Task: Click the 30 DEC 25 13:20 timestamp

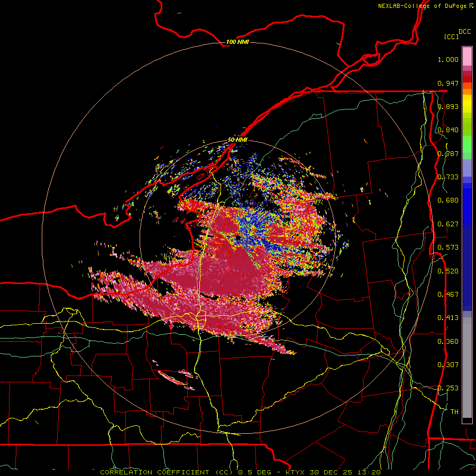Action: point(345,472)
